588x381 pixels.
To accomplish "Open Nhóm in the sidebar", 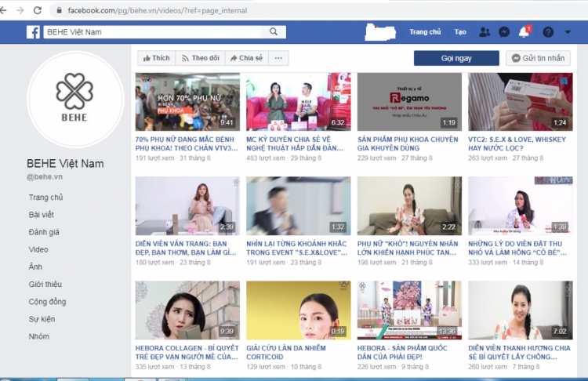I will click(x=38, y=336).
